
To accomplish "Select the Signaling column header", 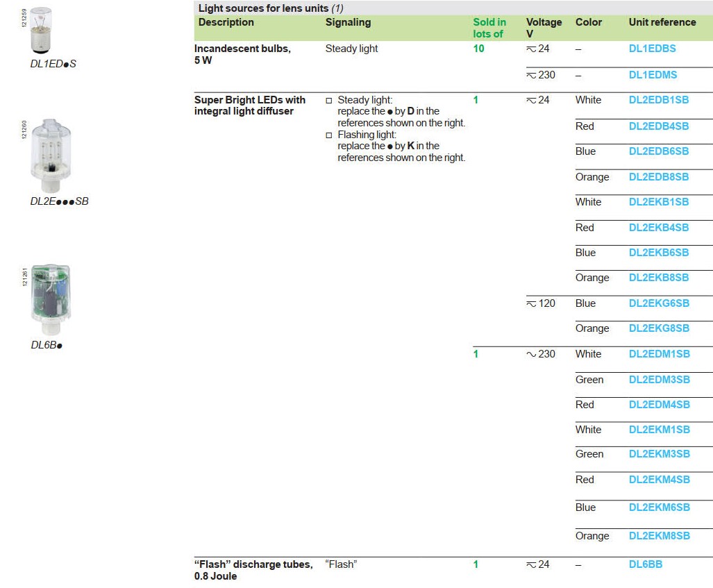I will coord(348,22).
